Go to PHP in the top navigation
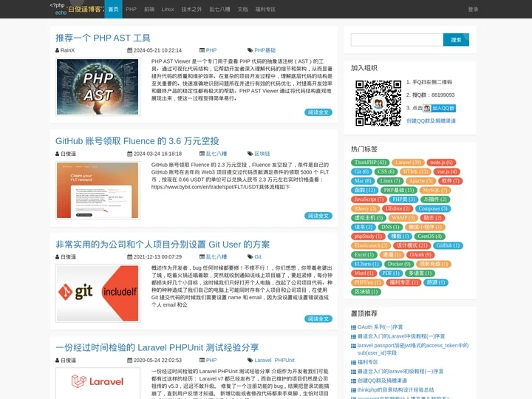The image size is (532, 399). click(131, 9)
